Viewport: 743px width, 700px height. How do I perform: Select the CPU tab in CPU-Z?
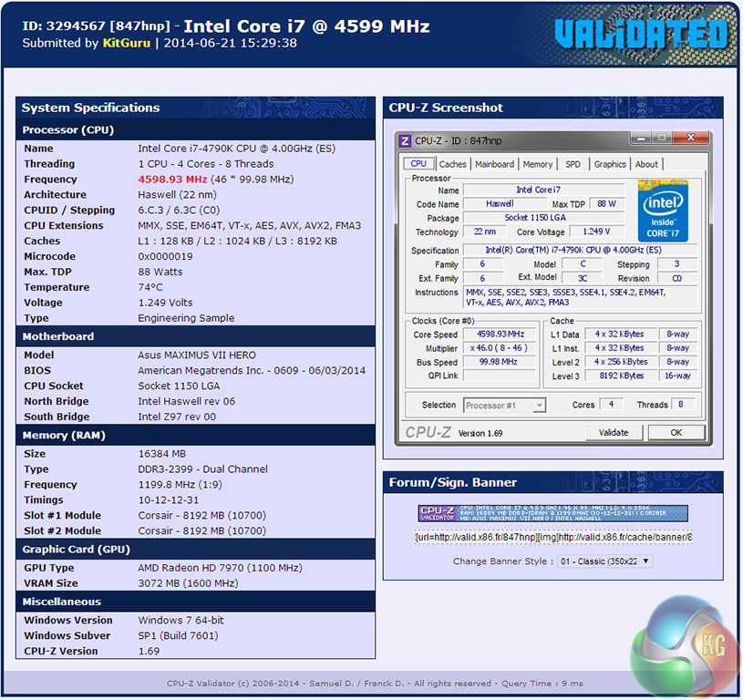[418, 164]
